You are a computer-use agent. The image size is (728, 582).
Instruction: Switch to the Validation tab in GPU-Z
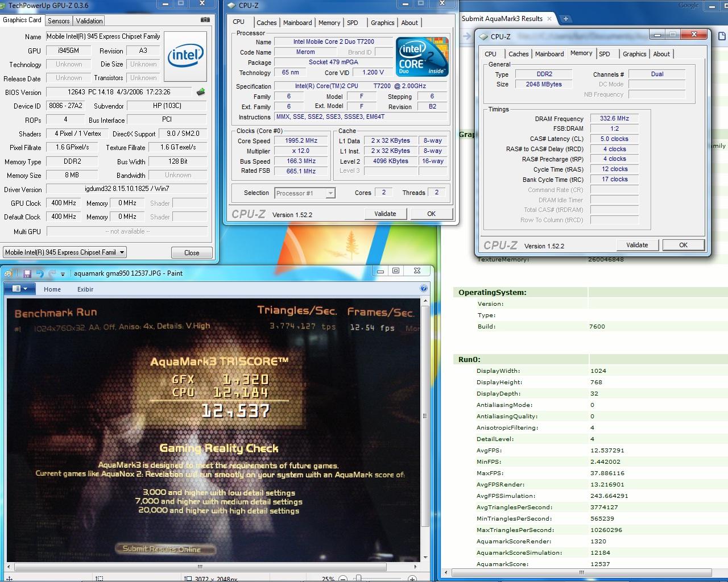point(89,21)
